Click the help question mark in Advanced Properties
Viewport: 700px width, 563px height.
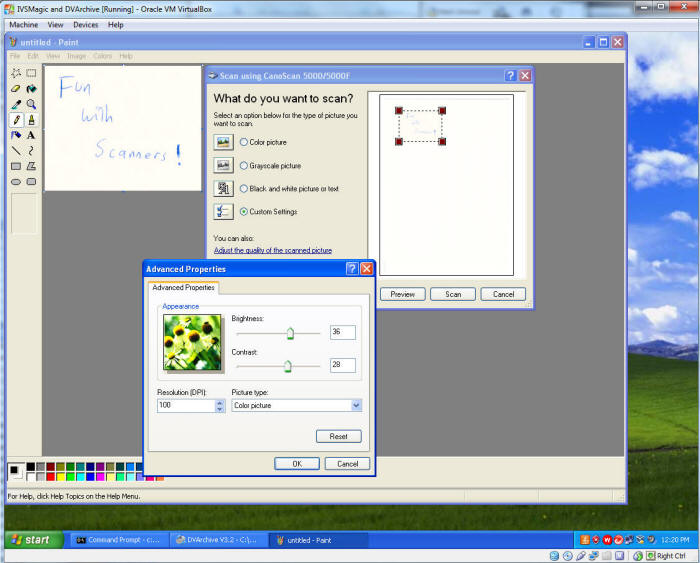click(352, 268)
